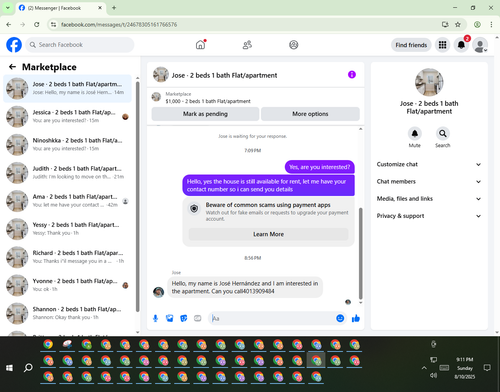This screenshot has width=500, height=392.
Task: Open Windows notification center icon
Action: 487,368
